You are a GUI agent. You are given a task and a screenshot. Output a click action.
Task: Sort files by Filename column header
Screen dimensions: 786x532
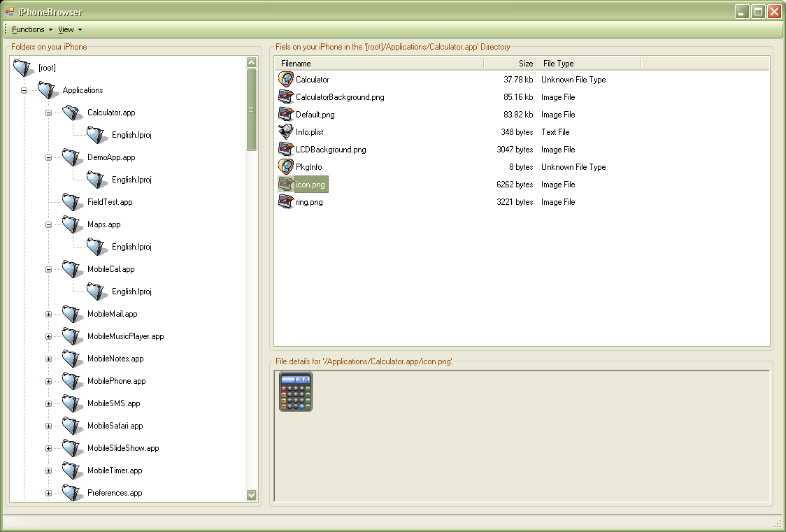pos(379,64)
